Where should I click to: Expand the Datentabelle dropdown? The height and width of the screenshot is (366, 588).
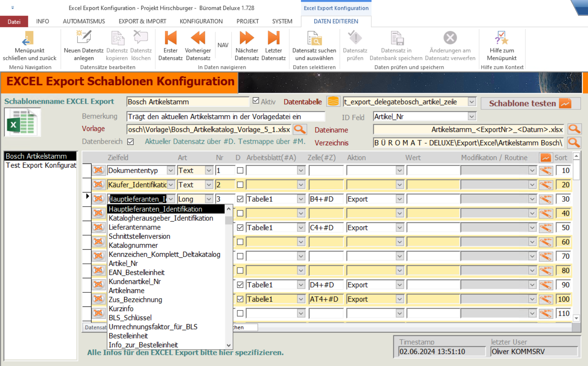[x=472, y=102]
